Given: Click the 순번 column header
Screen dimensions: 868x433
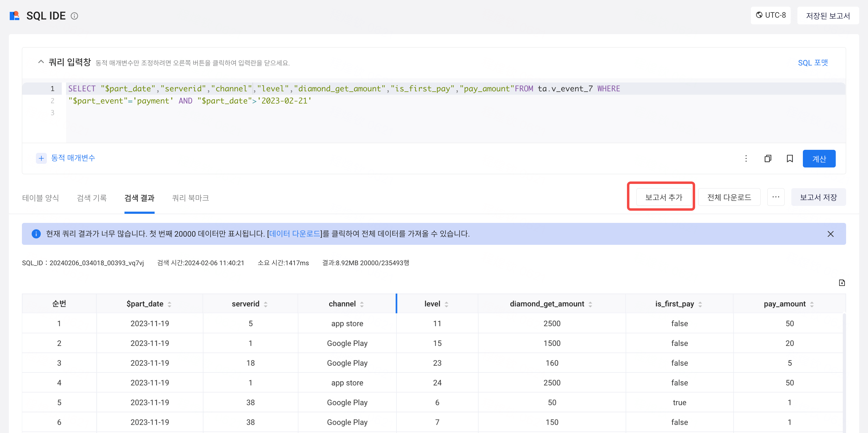Looking at the screenshot, I should point(59,304).
